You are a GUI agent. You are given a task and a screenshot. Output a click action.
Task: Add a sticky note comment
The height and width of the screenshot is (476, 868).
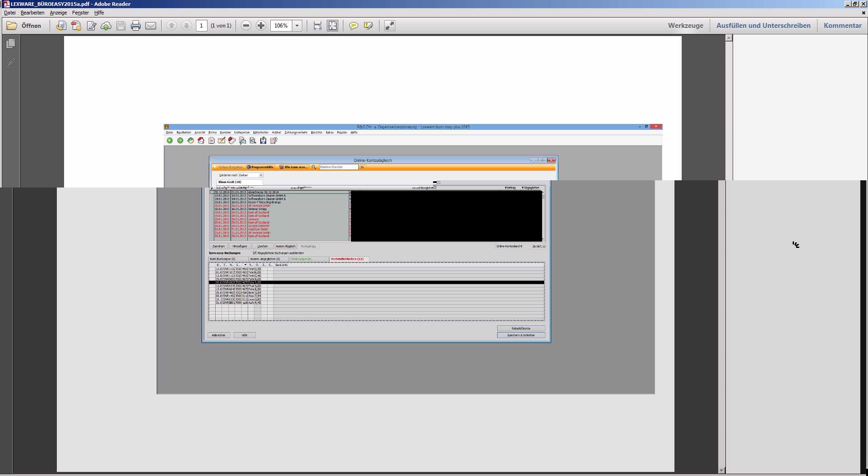click(354, 26)
